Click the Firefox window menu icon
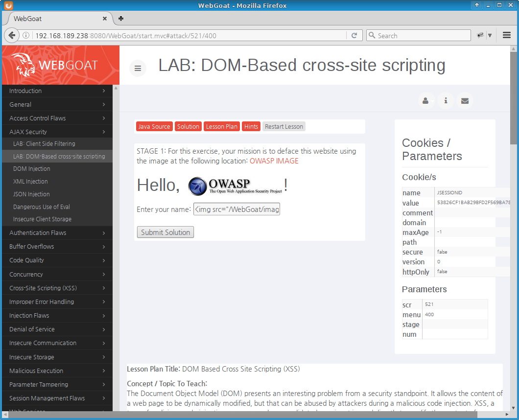519x420 pixels. pos(8,5)
